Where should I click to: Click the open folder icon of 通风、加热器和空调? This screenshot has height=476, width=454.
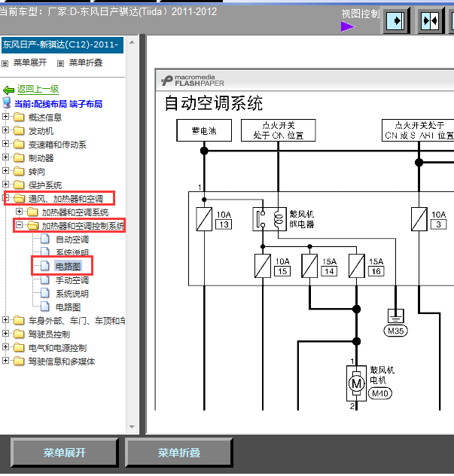20,199
